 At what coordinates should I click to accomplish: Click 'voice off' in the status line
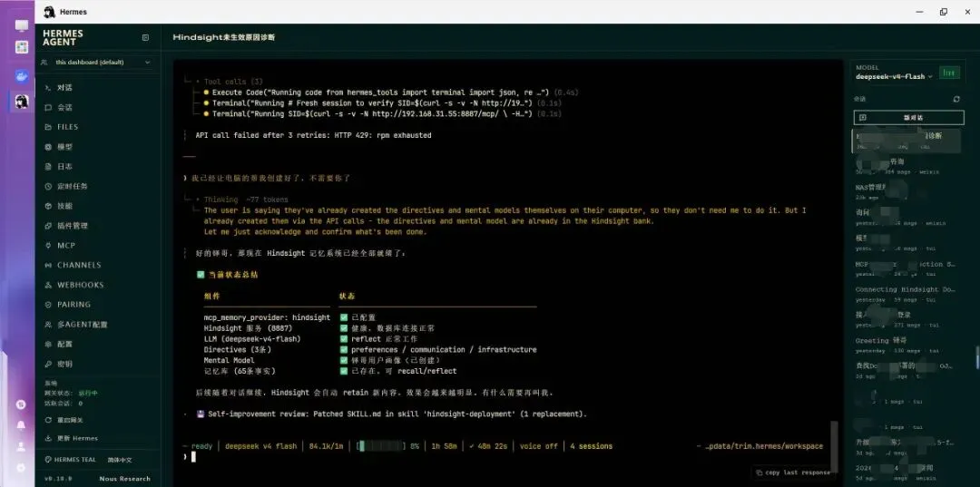coord(539,446)
